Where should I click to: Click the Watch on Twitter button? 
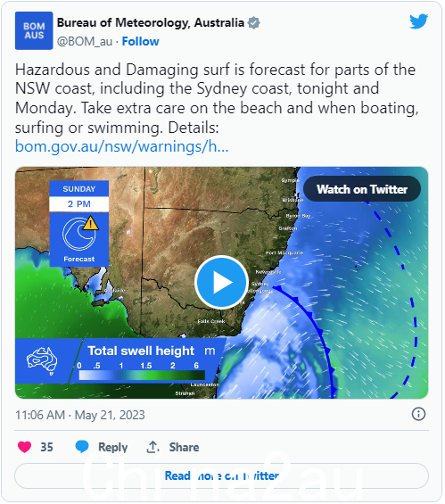(364, 190)
